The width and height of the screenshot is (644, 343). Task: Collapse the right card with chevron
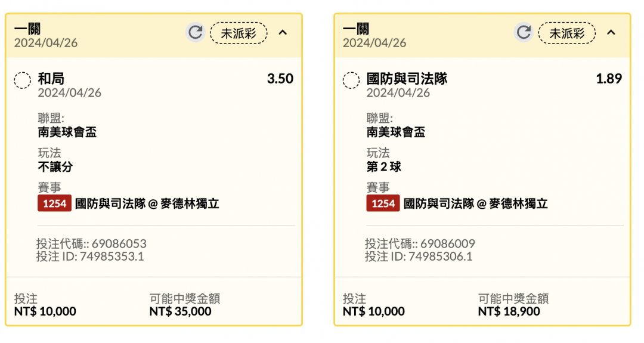click(611, 32)
